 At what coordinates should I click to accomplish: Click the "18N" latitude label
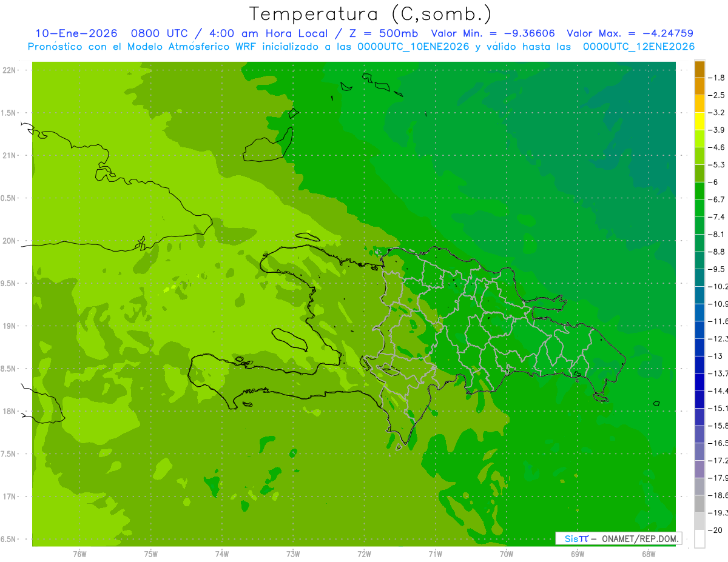(x=9, y=412)
